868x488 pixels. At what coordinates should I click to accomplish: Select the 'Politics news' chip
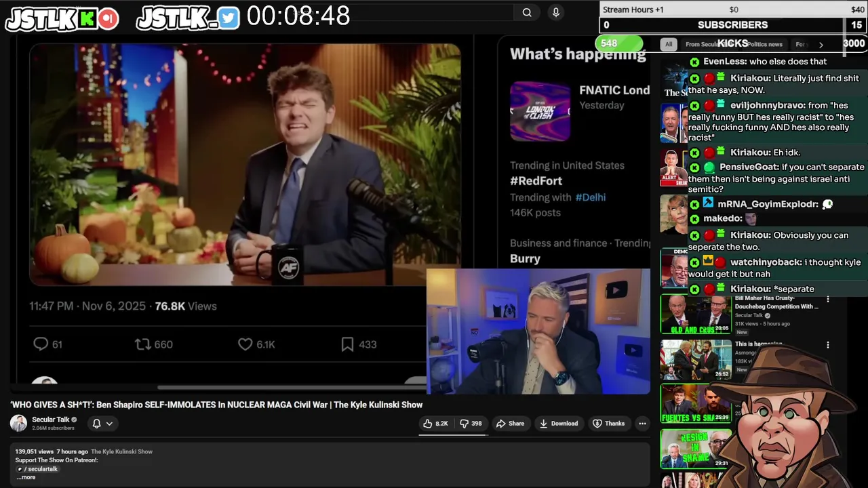[x=765, y=45]
